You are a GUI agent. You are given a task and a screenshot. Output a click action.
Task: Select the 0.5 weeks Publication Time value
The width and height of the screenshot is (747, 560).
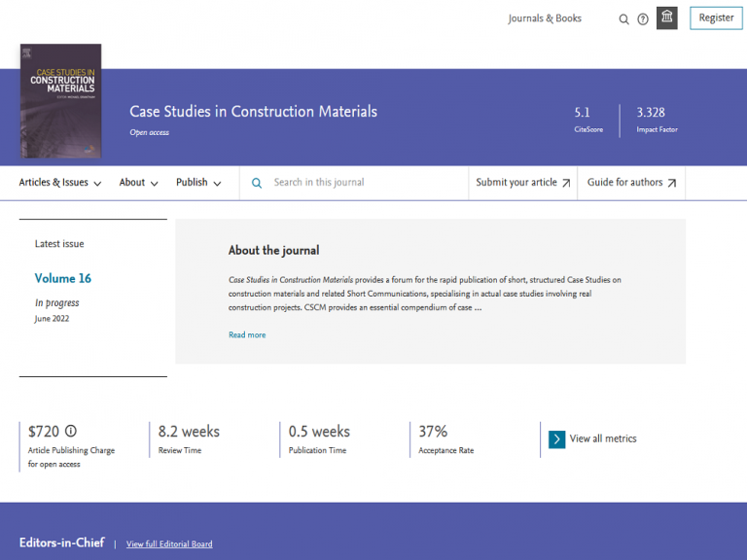(x=319, y=432)
